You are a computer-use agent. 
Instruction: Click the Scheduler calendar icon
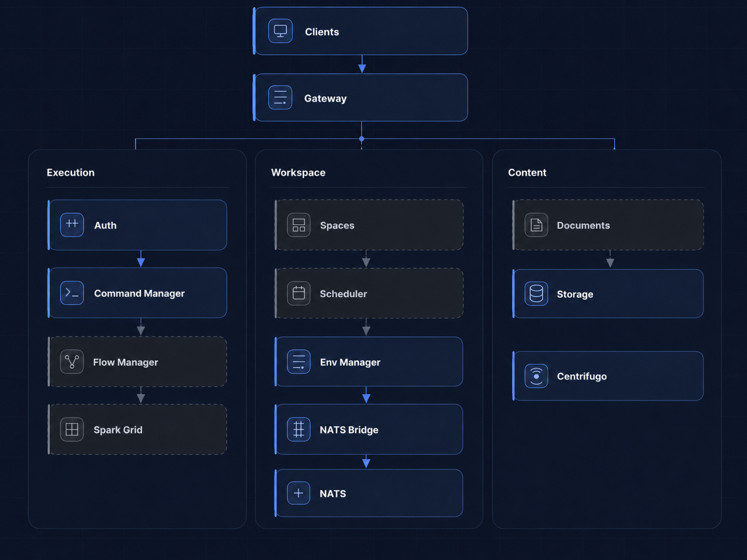299,293
